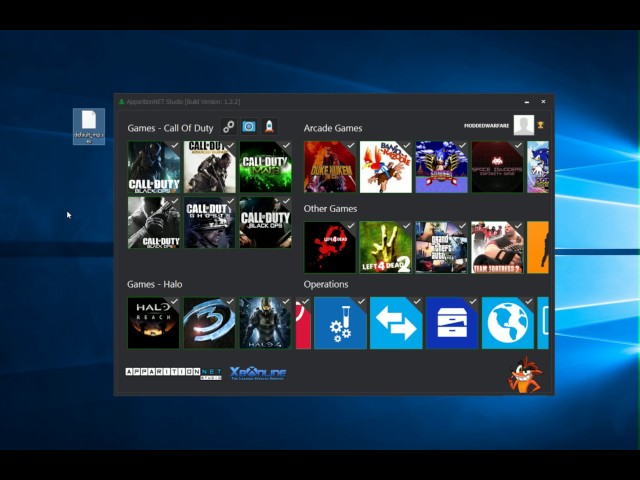The width and height of the screenshot is (640, 480).
Task: Select the globe operation tile
Action: pos(508,323)
